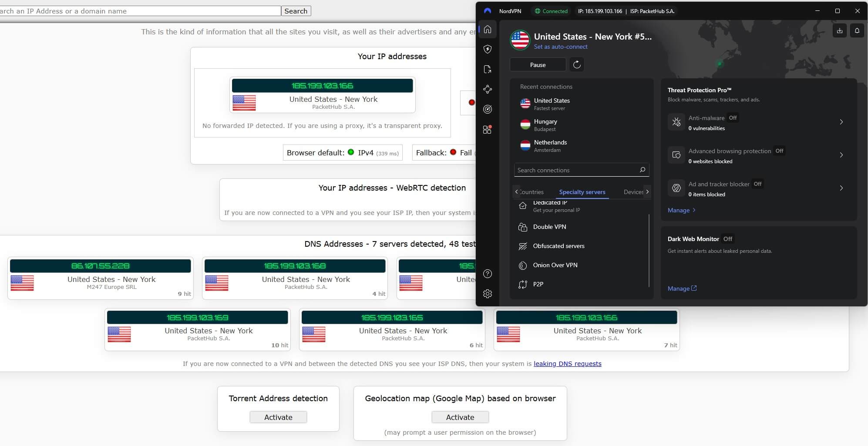Image resolution: width=868 pixels, height=446 pixels.
Task: Click the leaking DNS requests link
Action: coord(567,364)
